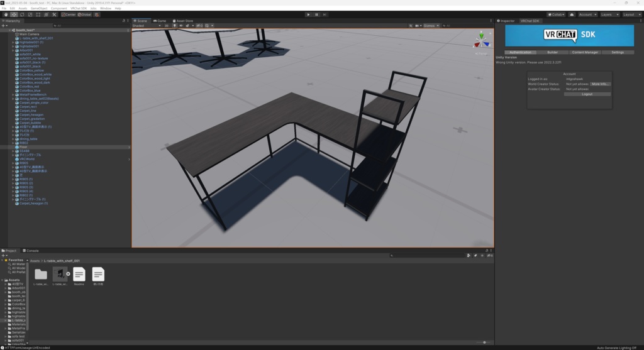The image size is (644, 350).
Task: Lock the Hierarchy panel
Action: [124, 21]
